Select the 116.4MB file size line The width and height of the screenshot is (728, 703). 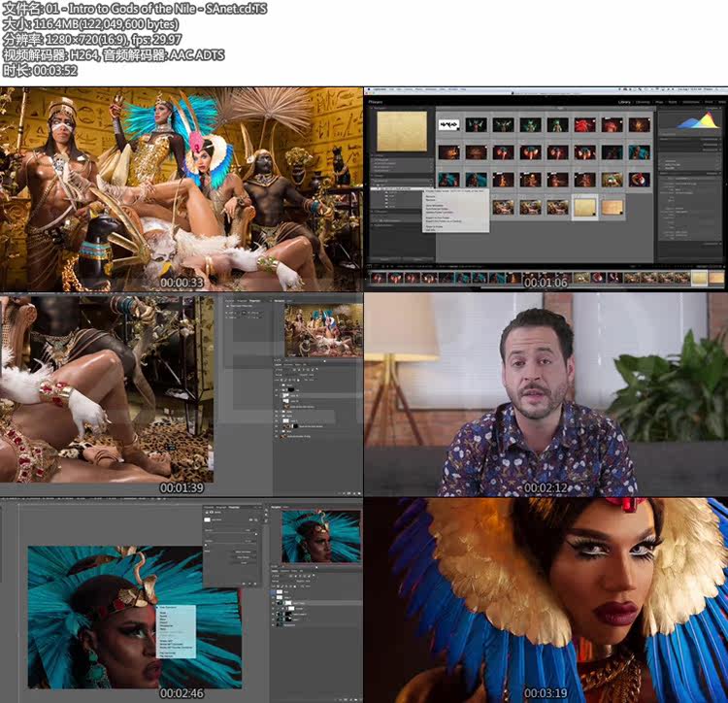click(90, 23)
